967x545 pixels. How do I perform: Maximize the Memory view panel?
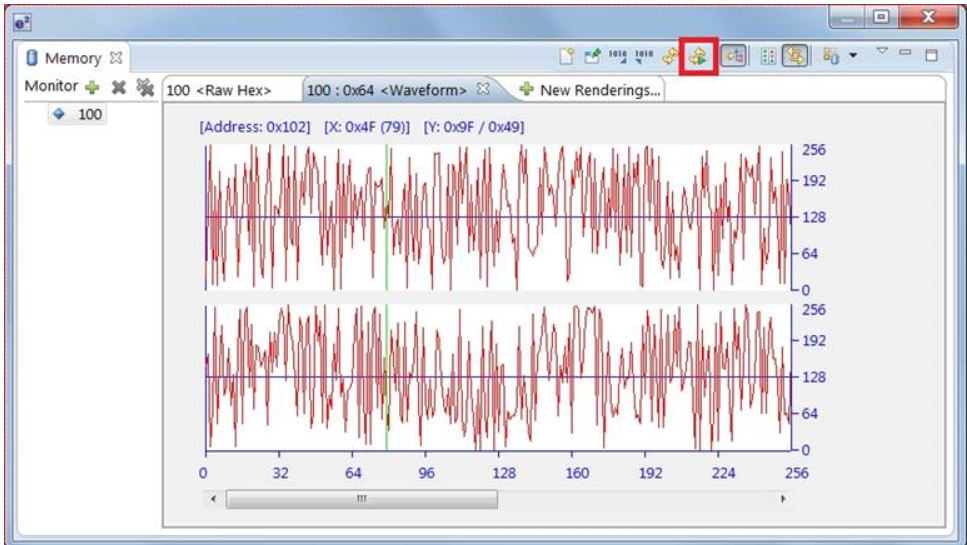point(931,55)
